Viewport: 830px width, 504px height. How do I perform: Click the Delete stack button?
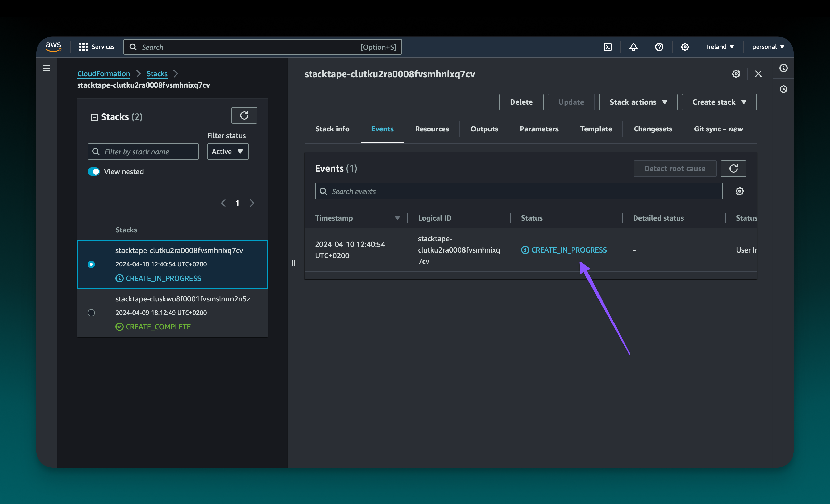521,102
